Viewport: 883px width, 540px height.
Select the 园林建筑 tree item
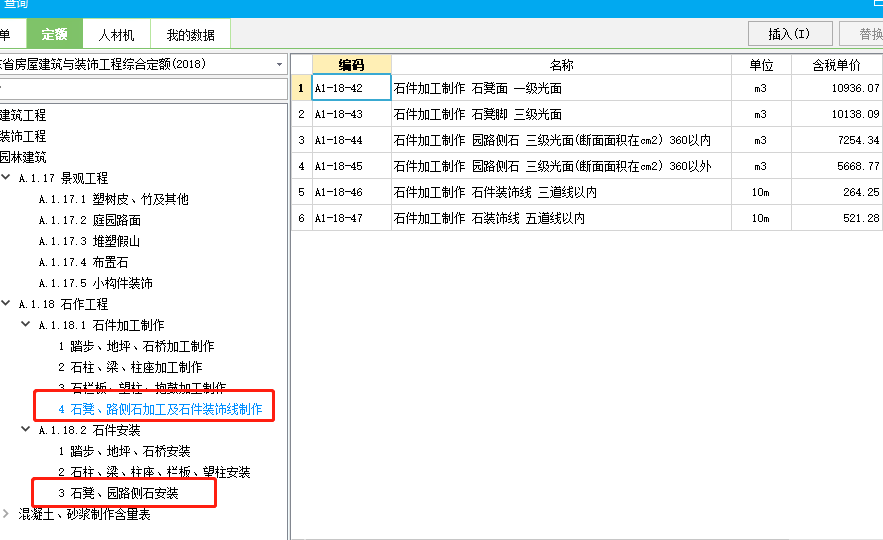click(23, 157)
